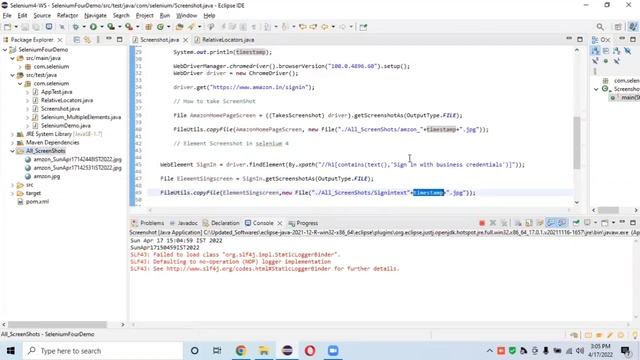640x360 pixels.
Task: Expand the JRE System Library node
Action: 13,134
